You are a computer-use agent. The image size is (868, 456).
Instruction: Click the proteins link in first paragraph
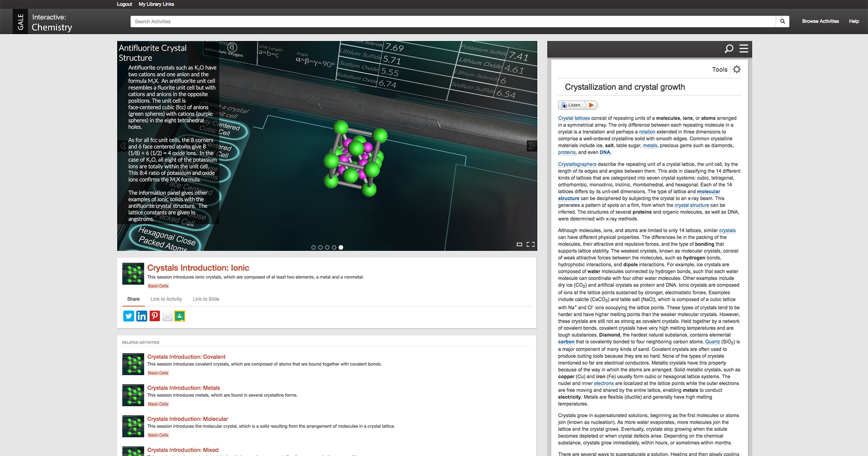tap(566, 153)
